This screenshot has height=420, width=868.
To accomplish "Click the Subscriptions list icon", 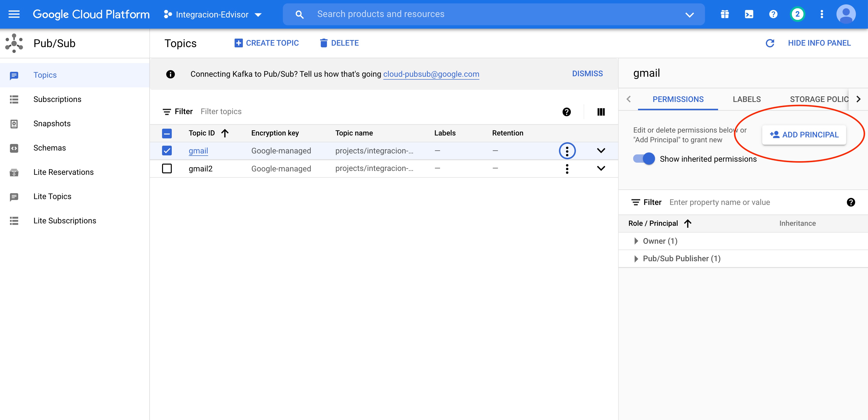I will point(14,100).
